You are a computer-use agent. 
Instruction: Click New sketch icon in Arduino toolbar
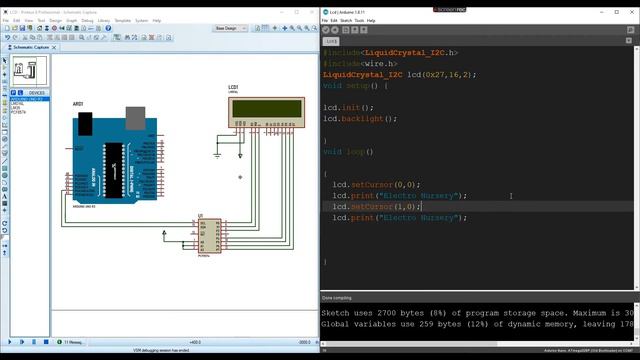(x=346, y=30)
